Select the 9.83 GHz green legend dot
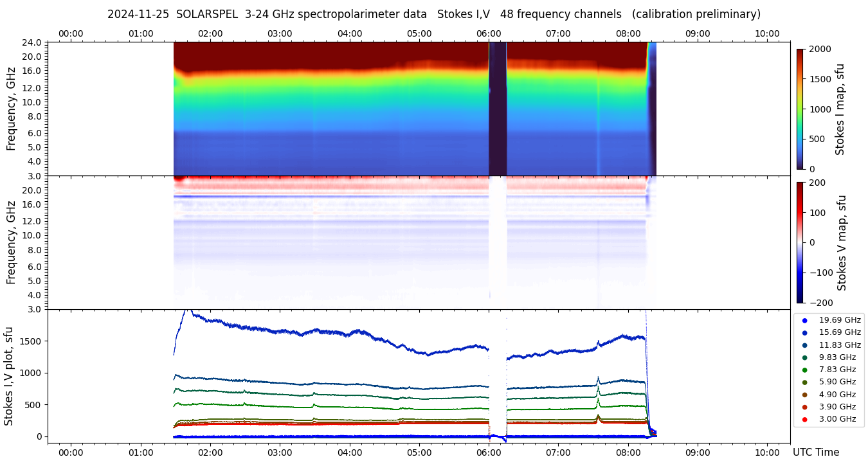 point(804,357)
